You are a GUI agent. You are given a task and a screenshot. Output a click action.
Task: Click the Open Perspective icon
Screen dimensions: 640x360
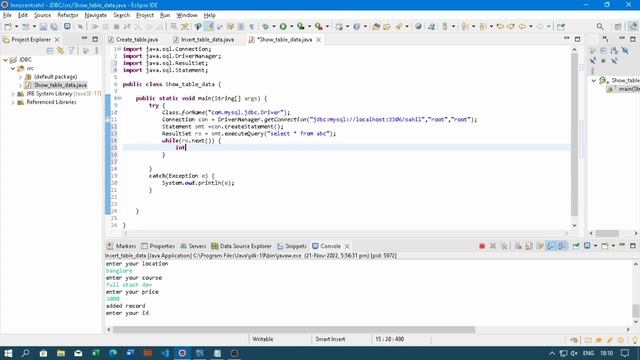click(618, 27)
